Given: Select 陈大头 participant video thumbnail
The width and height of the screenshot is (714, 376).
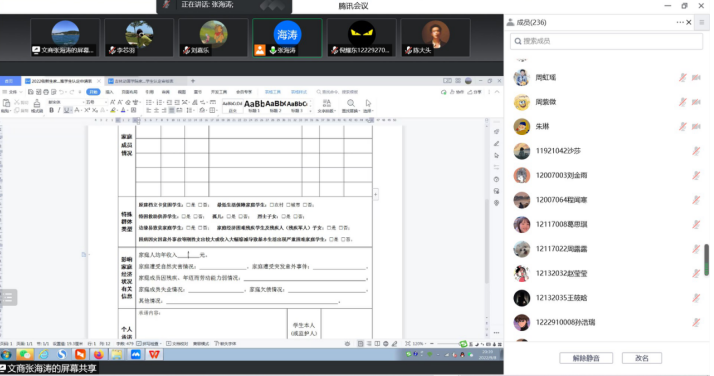Looking at the screenshot, I should (435, 38).
